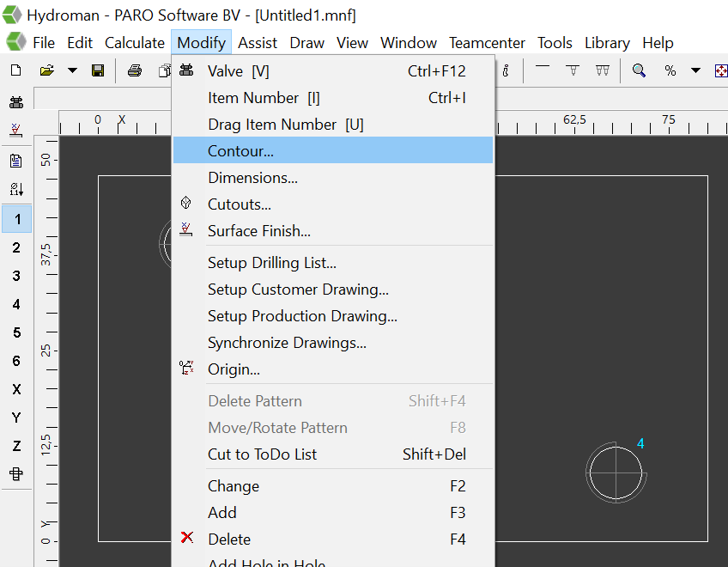Select view 4 in left sidebar
Viewport: 728px width, 567px height.
(16, 304)
